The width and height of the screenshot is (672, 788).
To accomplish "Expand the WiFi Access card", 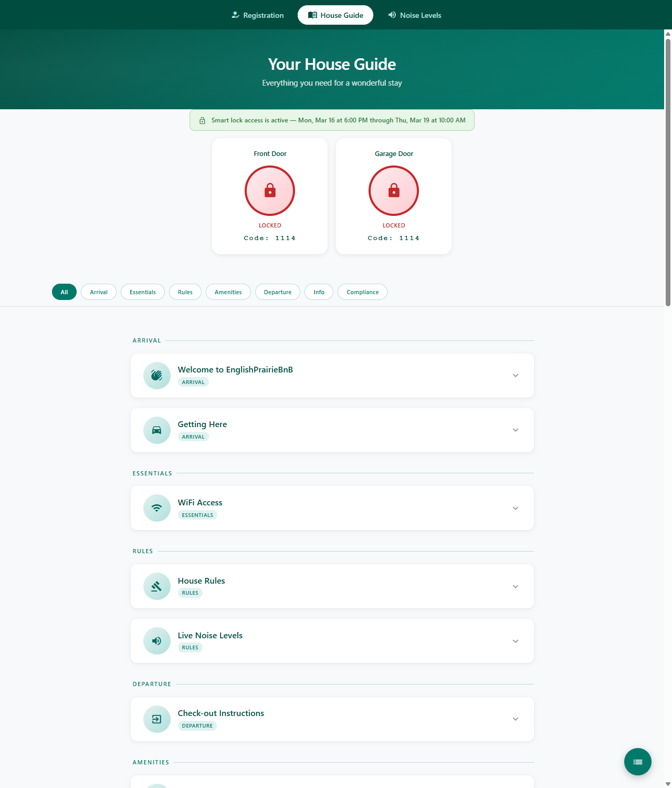I will [x=515, y=508].
